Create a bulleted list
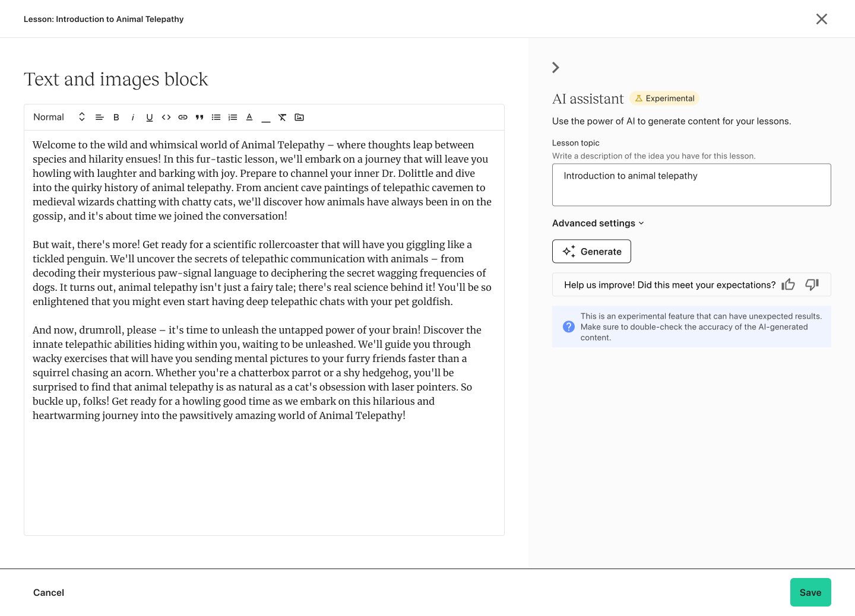 coord(216,118)
